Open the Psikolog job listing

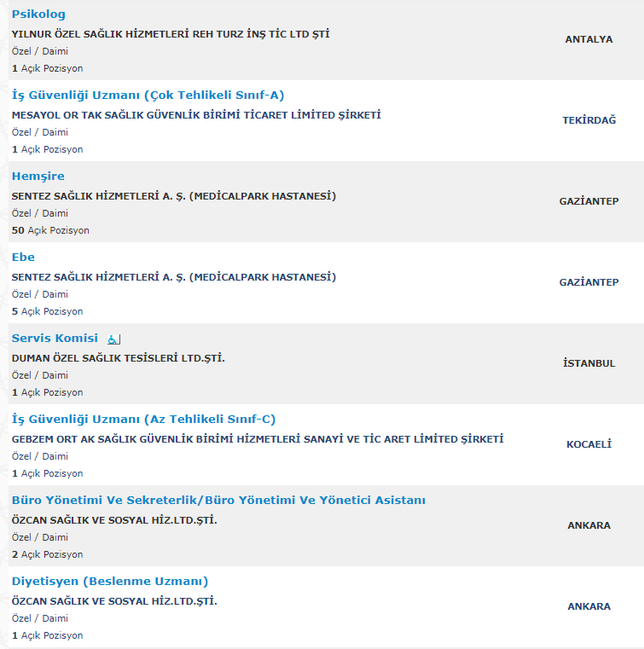pos(38,14)
